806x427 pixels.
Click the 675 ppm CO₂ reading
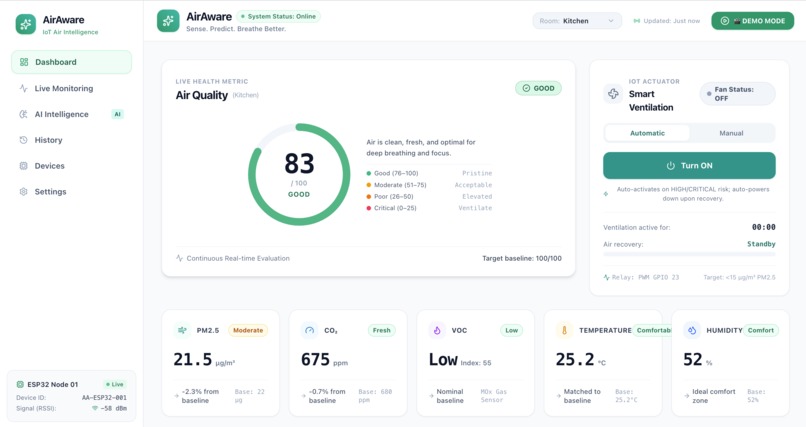click(x=324, y=360)
